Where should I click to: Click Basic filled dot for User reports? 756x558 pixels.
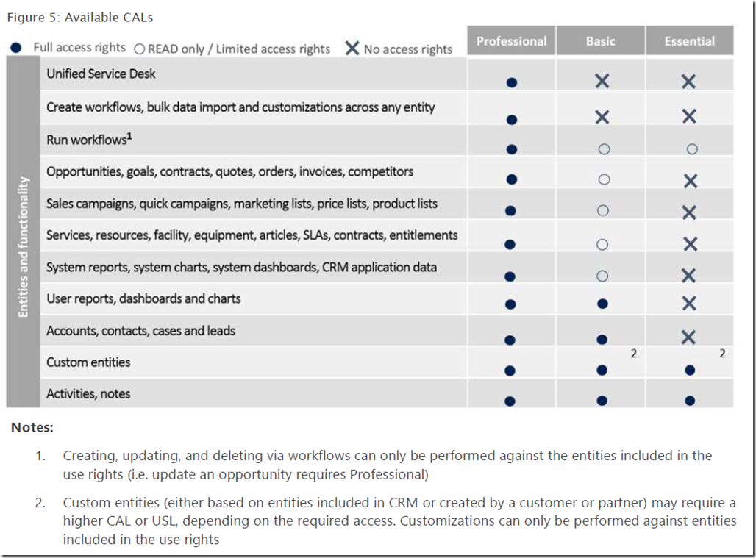click(603, 304)
